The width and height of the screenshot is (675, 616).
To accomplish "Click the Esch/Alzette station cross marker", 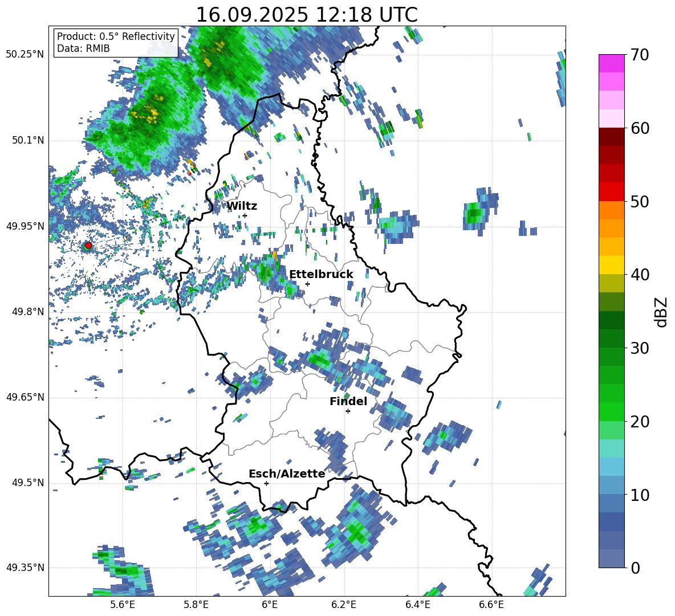I will click(x=266, y=483).
